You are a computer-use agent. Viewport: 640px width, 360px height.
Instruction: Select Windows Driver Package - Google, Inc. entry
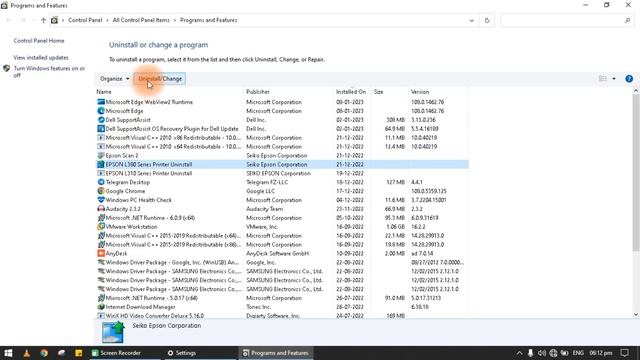point(282,262)
